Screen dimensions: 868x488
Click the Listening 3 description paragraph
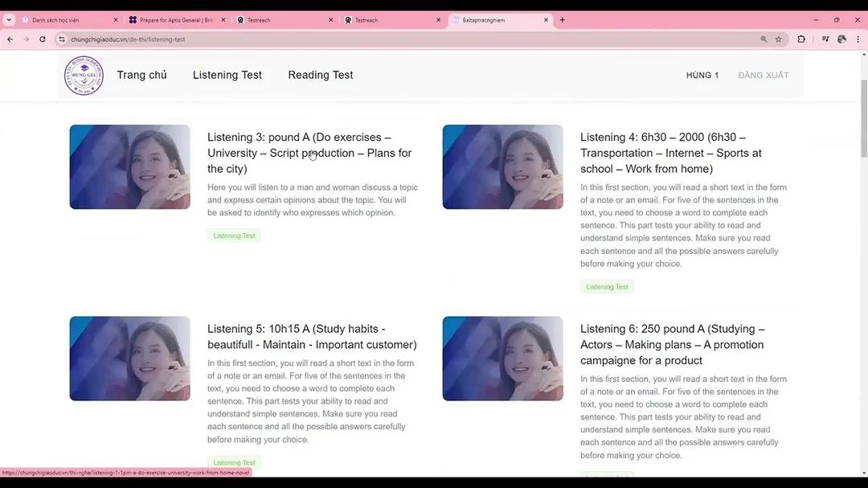tap(313, 200)
